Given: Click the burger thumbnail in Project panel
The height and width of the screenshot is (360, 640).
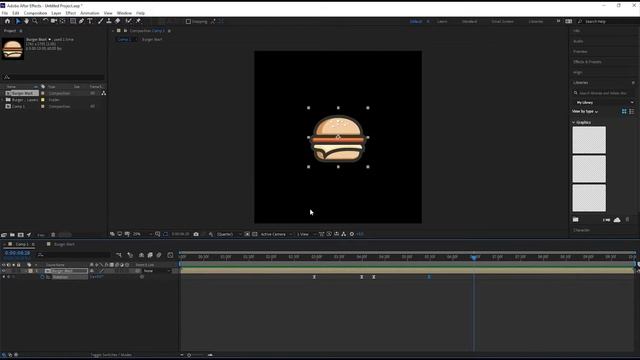Looking at the screenshot, I should pyautogui.click(x=13, y=49).
